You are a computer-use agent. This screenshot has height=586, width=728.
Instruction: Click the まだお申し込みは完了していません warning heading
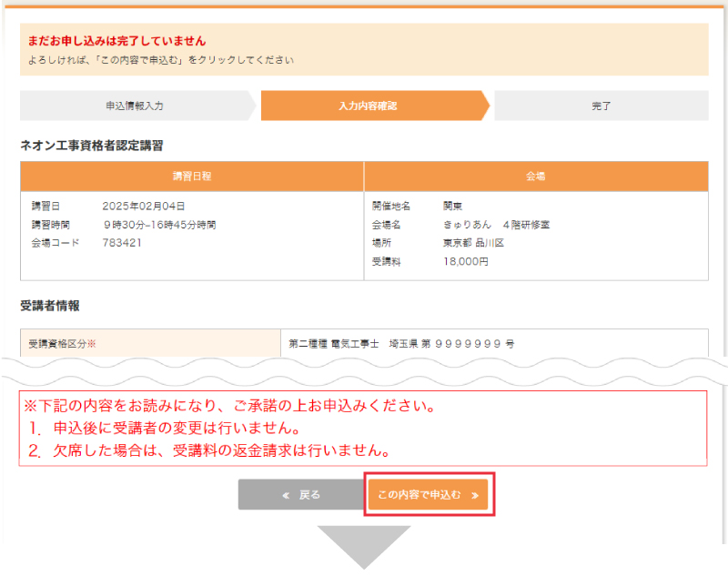[x=113, y=41]
